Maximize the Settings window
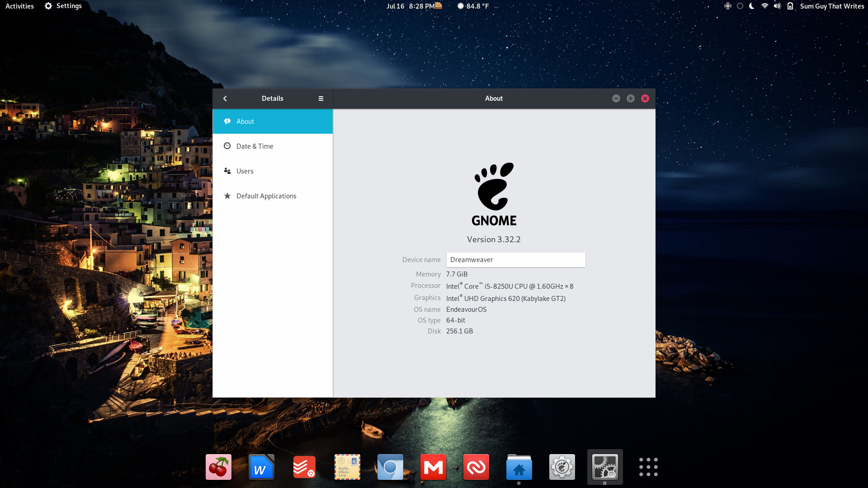868x488 pixels. pyautogui.click(x=631, y=99)
